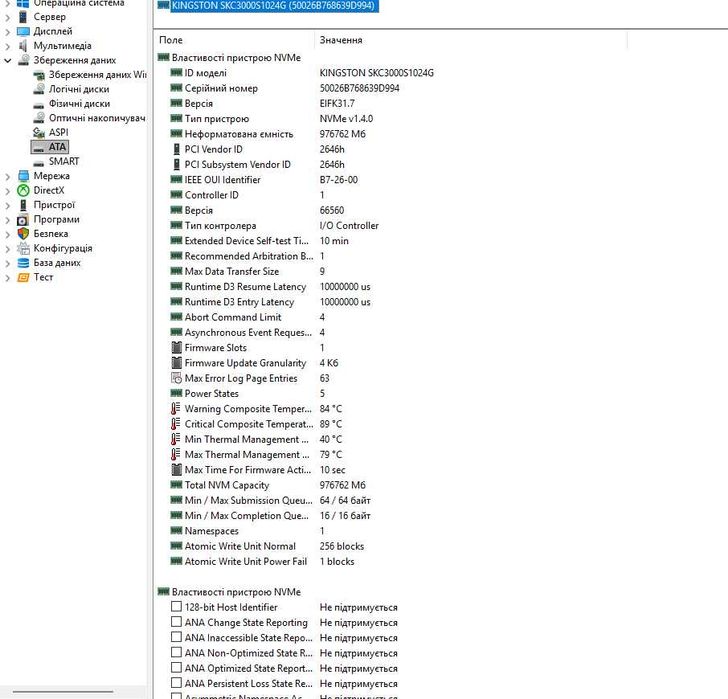Viewport: 728px width, 699px height.
Task: Click the SMART drive icon
Action: click(39, 162)
